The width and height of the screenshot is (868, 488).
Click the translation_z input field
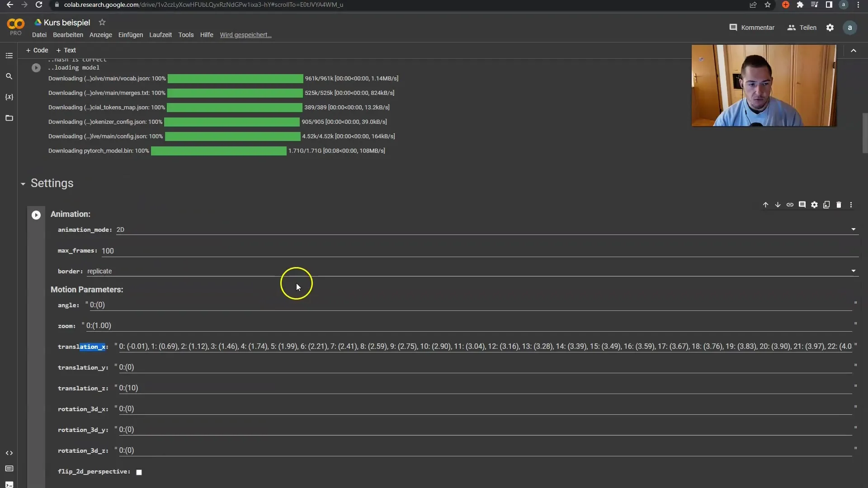pyautogui.click(x=486, y=388)
